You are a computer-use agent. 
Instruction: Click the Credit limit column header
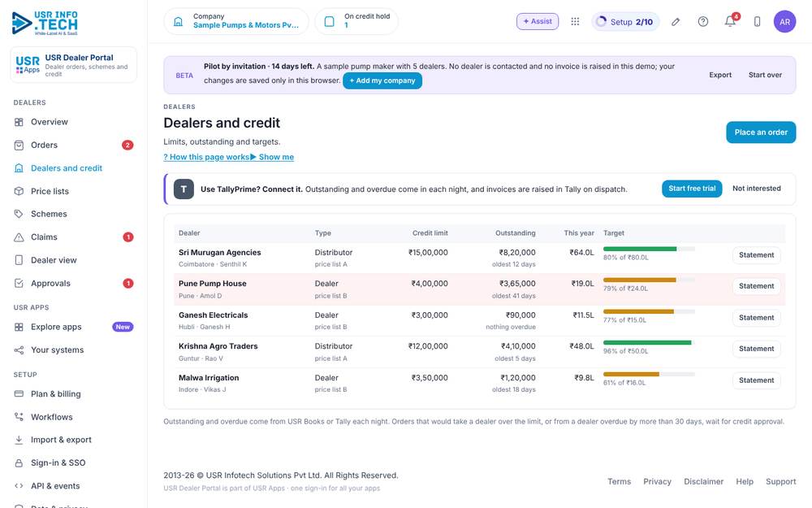(x=430, y=233)
